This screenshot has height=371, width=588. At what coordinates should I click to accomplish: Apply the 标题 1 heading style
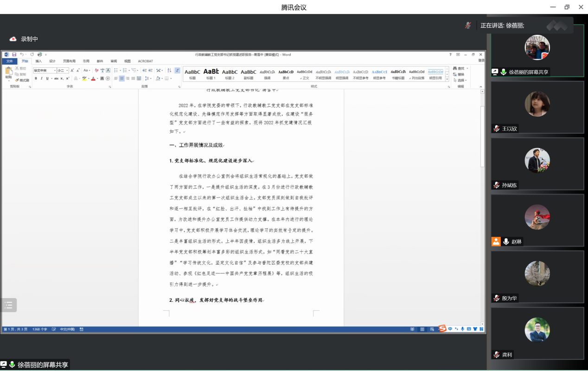tap(211, 74)
